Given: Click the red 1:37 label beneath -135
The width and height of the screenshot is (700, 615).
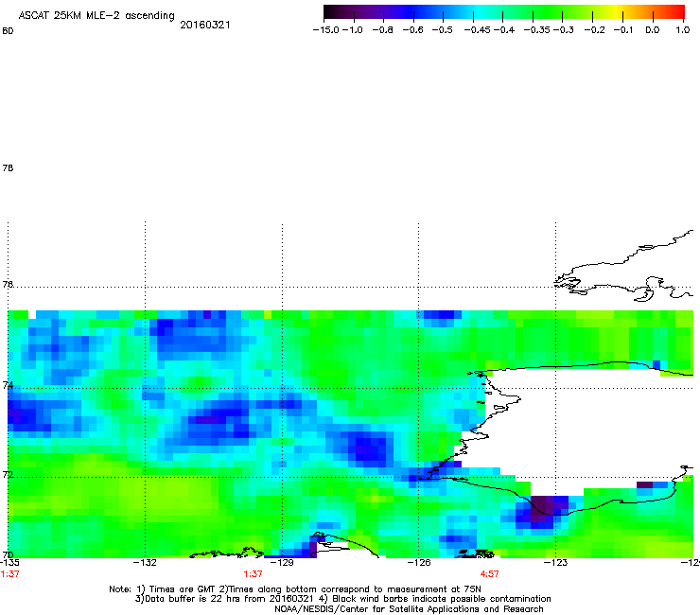Looking at the screenshot, I should point(9,574).
